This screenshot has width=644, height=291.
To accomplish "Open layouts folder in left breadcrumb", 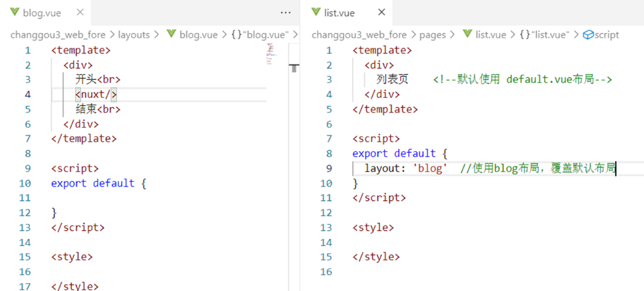I will [134, 35].
